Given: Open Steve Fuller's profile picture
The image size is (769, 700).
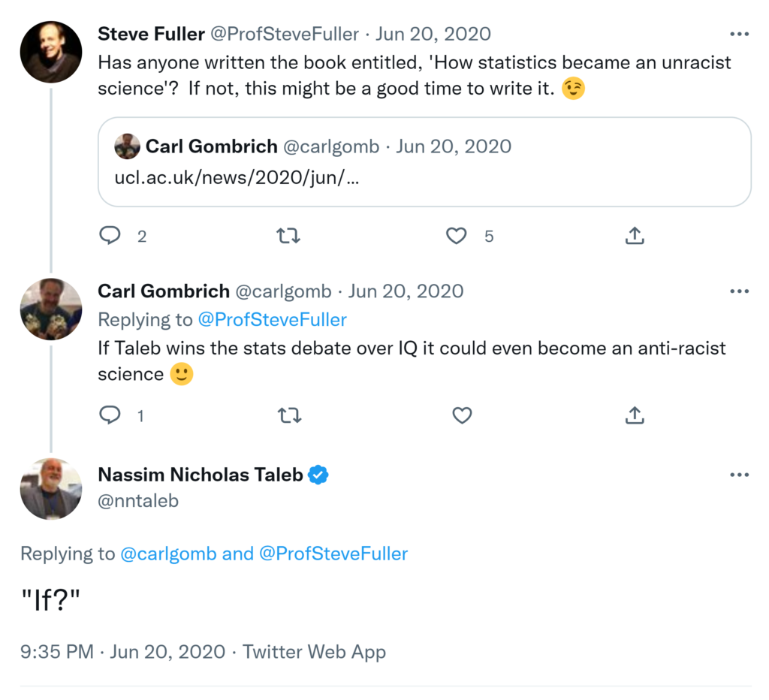Looking at the screenshot, I should pos(50,51).
